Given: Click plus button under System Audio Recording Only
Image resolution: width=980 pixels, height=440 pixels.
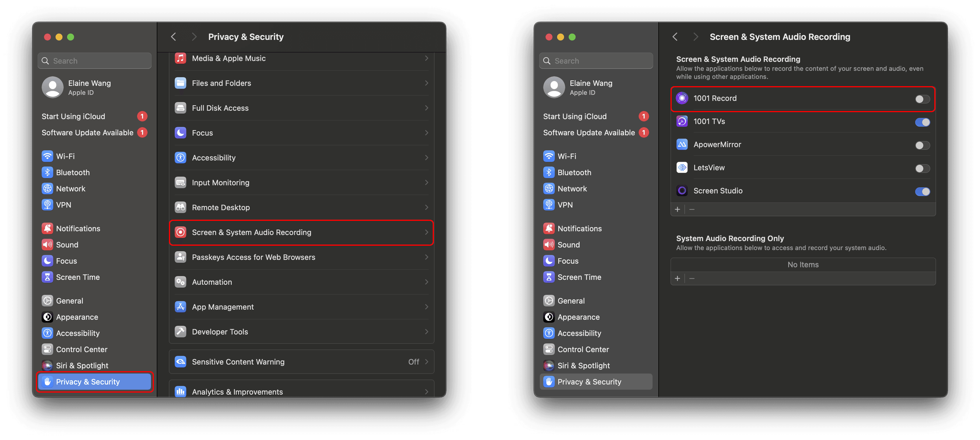Looking at the screenshot, I should pyautogui.click(x=677, y=278).
